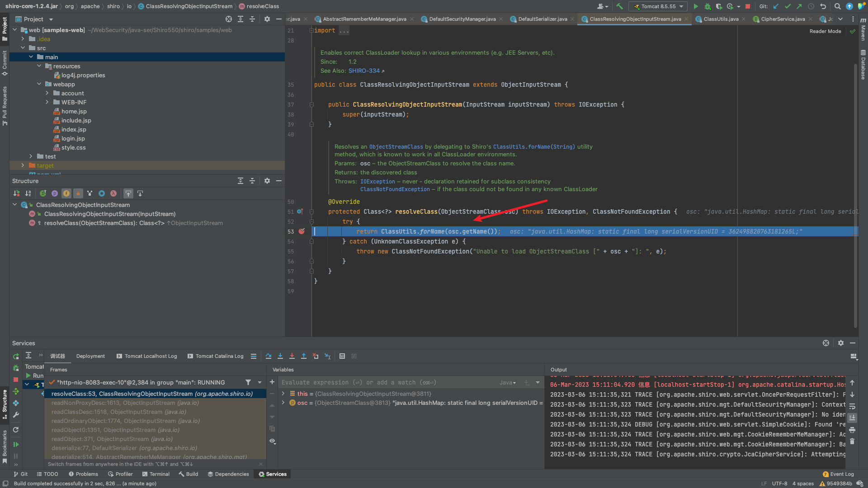Screen dimensions: 868x488
Task: Select opened file target icon in Project panel
Action: (x=229, y=19)
